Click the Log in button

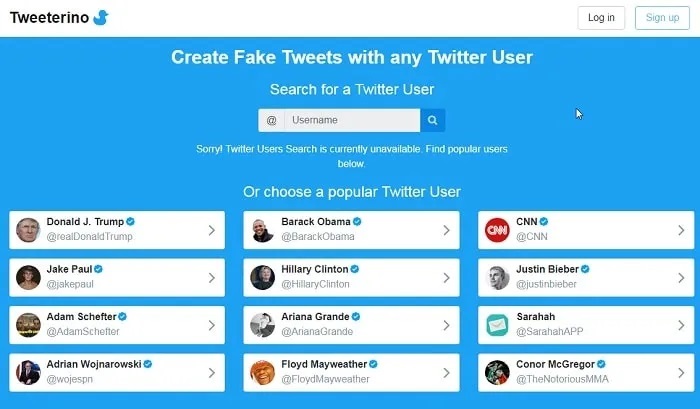point(601,18)
